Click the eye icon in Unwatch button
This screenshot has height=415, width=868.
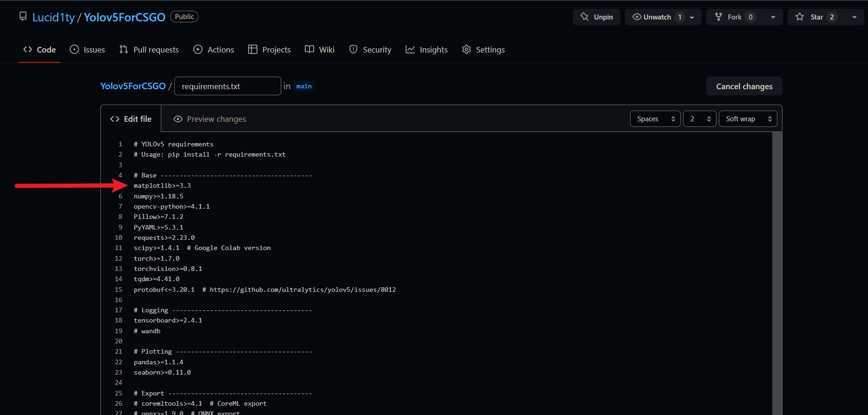click(637, 17)
